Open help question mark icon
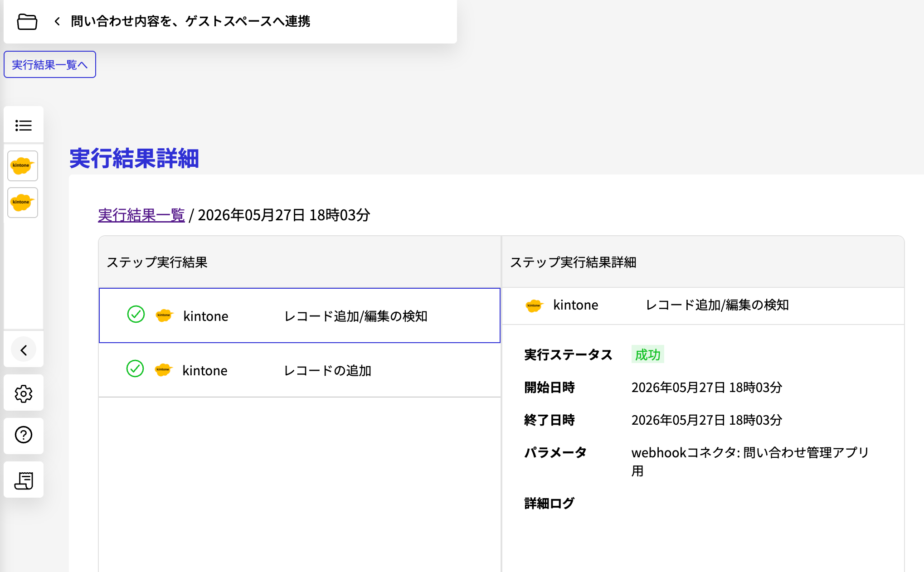924x572 pixels. click(x=24, y=435)
